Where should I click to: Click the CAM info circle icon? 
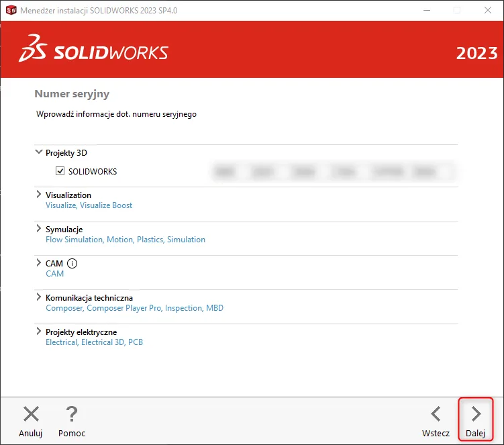pyautogui.click(x=72, y=264)
